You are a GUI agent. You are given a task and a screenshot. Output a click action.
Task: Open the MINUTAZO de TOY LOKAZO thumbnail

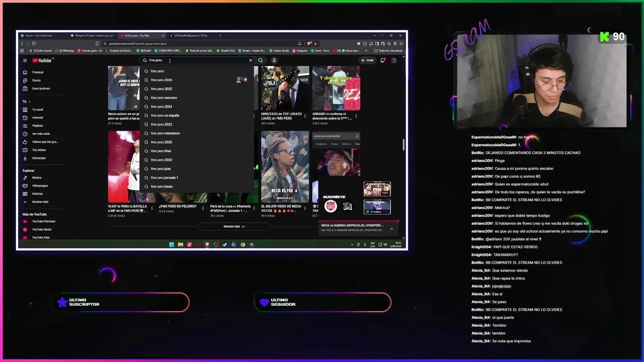tap(285, 88)
